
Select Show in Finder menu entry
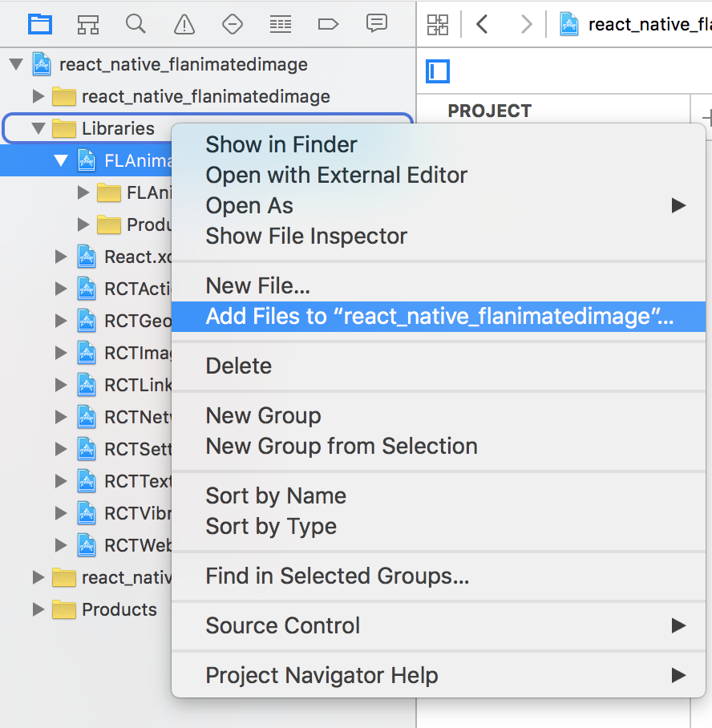[281, 145]
